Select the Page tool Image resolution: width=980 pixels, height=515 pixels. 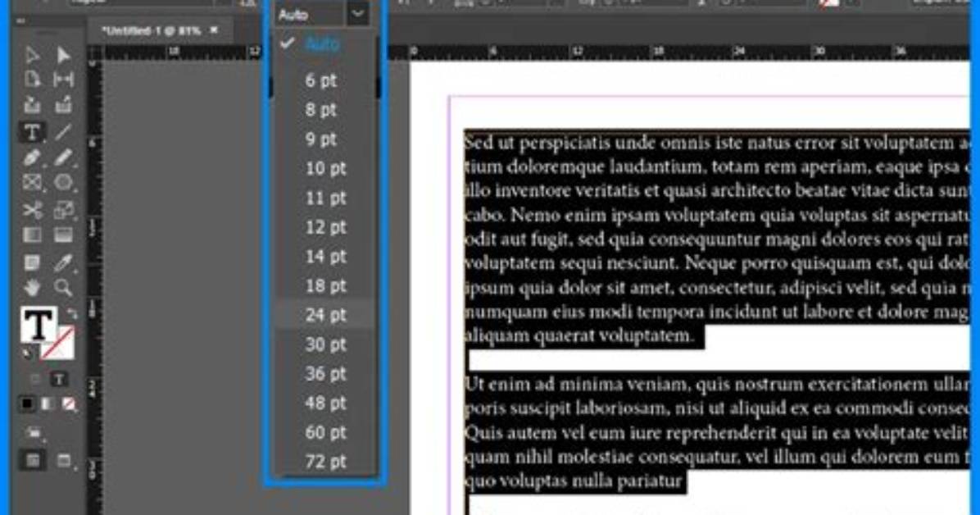coord(32,79)
